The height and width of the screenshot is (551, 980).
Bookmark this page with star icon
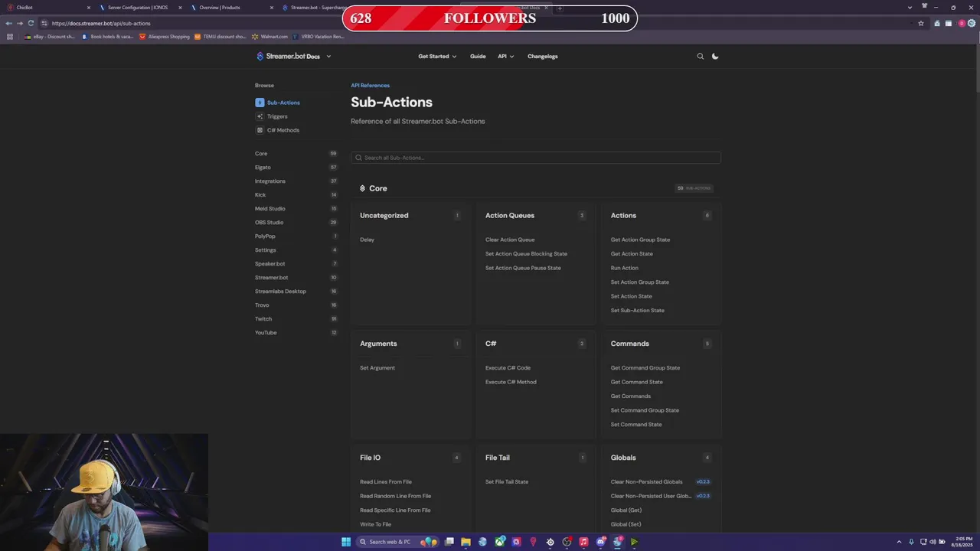(921, 23)
